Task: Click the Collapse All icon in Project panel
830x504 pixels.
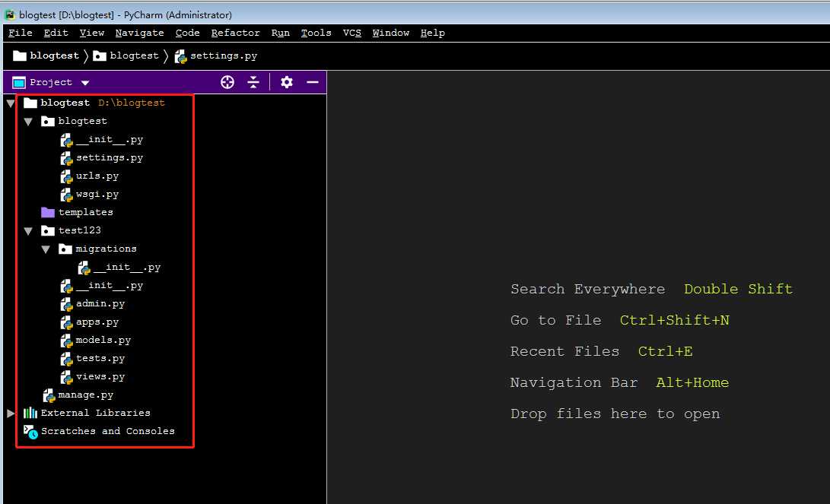Action: [x=253, y=82]
